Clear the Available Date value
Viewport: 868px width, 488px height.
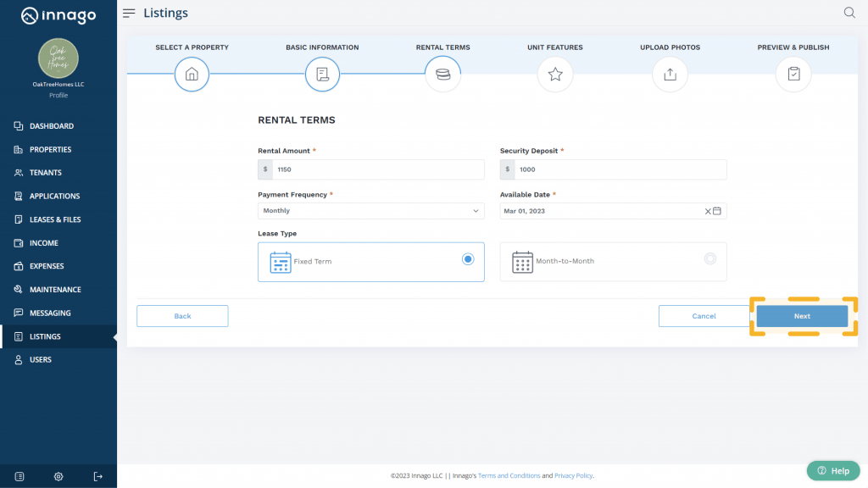tap(708, 211)
